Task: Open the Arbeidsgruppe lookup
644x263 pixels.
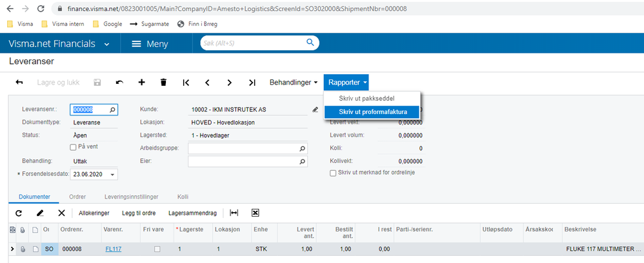Action: [x=302, y=148]
